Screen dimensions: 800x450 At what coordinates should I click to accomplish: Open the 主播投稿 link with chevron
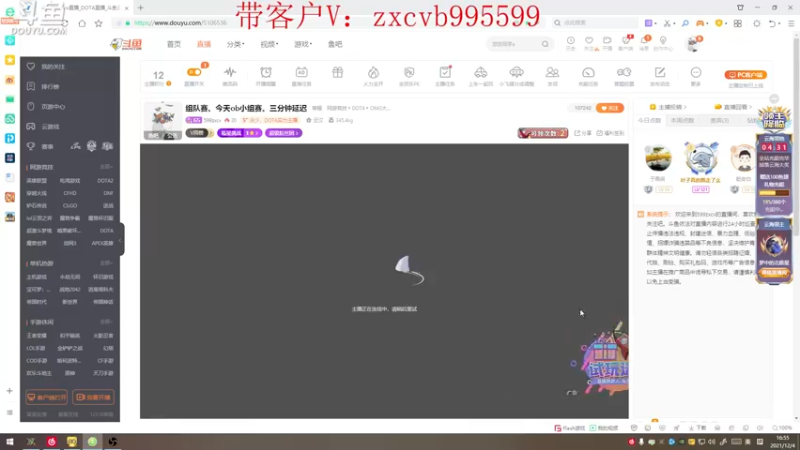coord(668,107)
